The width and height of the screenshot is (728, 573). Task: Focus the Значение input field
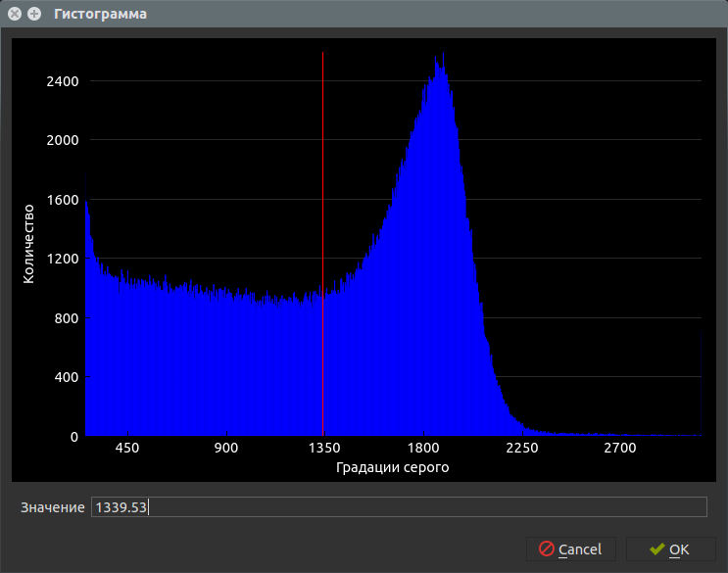[398, 506]
